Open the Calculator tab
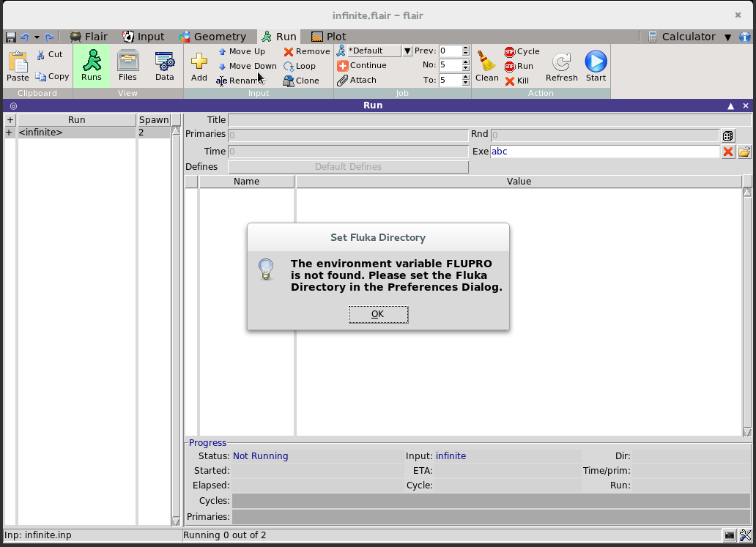The width and height of the screenshot is (756, 547). click(x=682, y=37)
